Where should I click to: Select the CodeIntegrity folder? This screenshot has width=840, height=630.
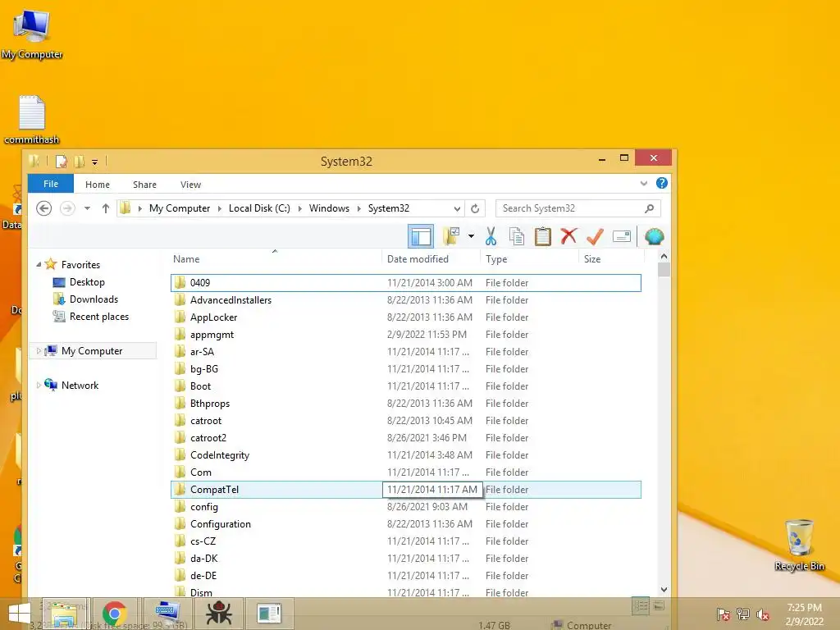click(x=405, y=454)
